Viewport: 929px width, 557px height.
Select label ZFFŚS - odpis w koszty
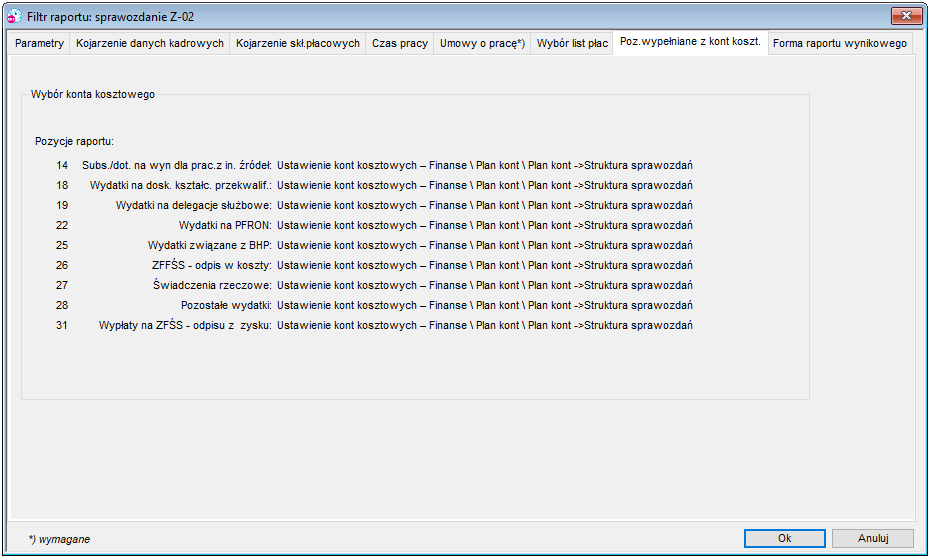click(212, 265)
